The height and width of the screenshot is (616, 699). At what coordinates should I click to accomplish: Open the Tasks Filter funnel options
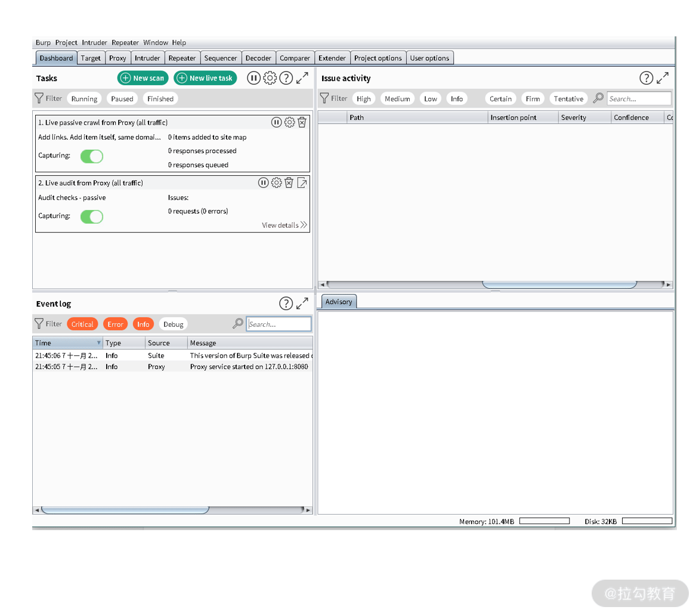click(39, 98)
